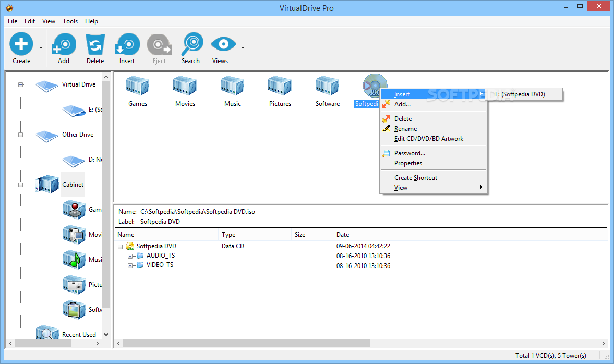Image resolution: width=614 pixels, height=364 pixels.
Task: Click the Eject toolbar icon
Action: pyautogui.click(x=159, y=44)
